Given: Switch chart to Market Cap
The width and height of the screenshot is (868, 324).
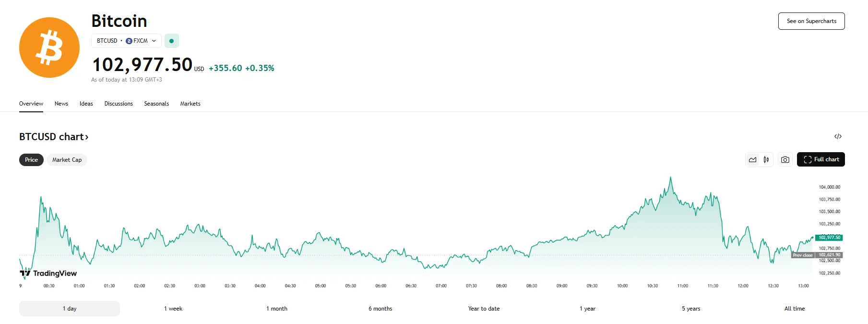Looking at the screenshot, I should click(67, 160).
